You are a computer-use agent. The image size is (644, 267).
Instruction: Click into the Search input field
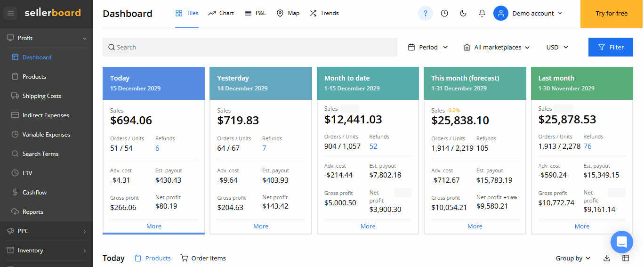click(x=250, y=47)
